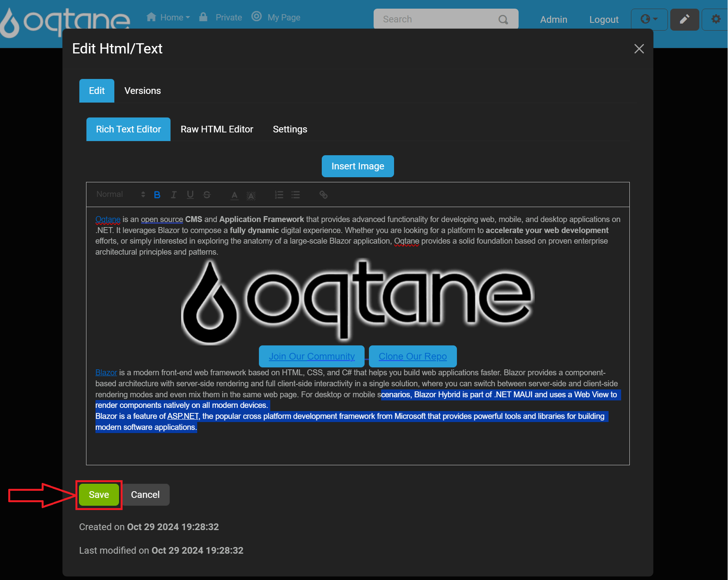Click the ASP.NET link in selected text

pos(183,416)
